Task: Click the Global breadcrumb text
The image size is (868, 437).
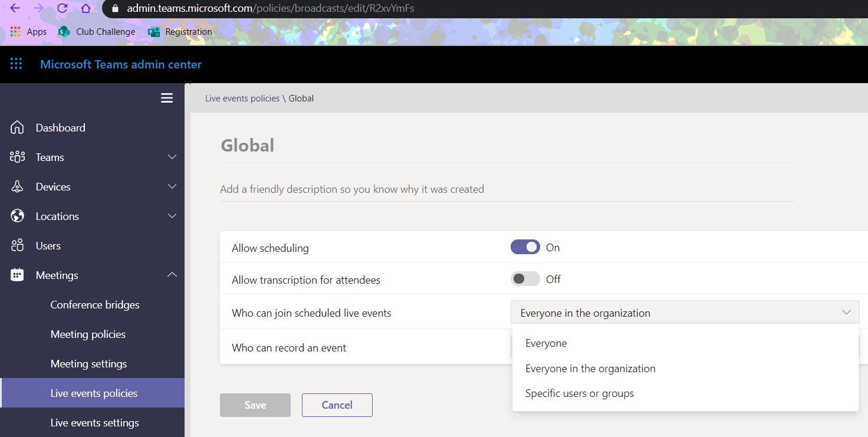Action: 301,98
